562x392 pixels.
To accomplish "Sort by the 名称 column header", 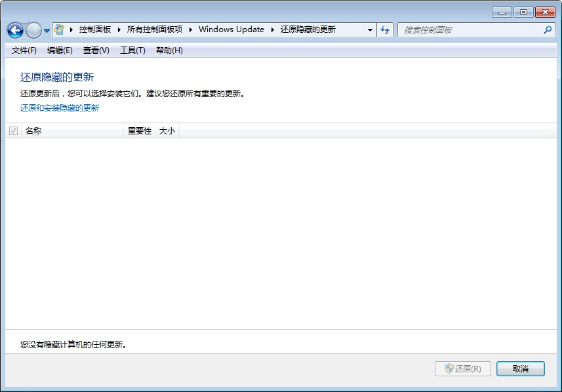I will pos(72,131).
